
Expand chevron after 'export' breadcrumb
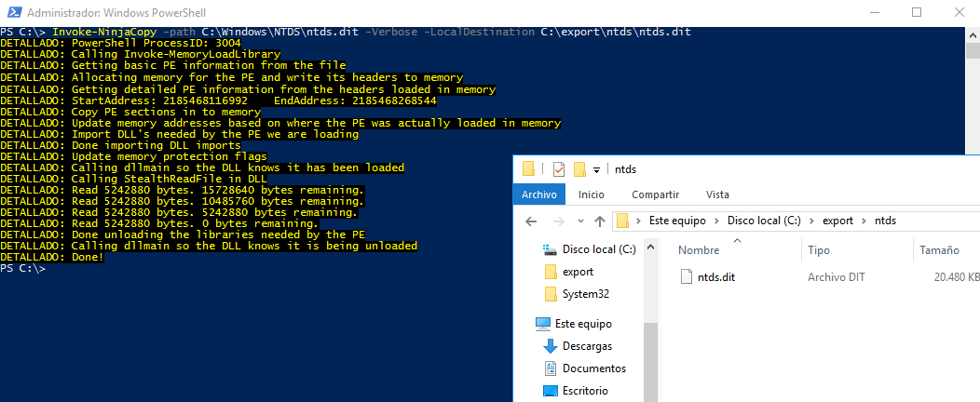[864, 221]
